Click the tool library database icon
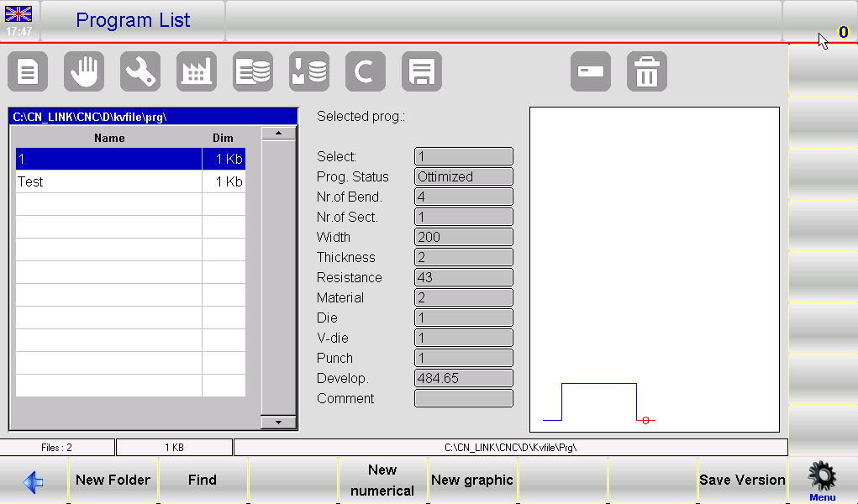Image resolution: width=858 pixels, height=504 pixels. [308, 71]
